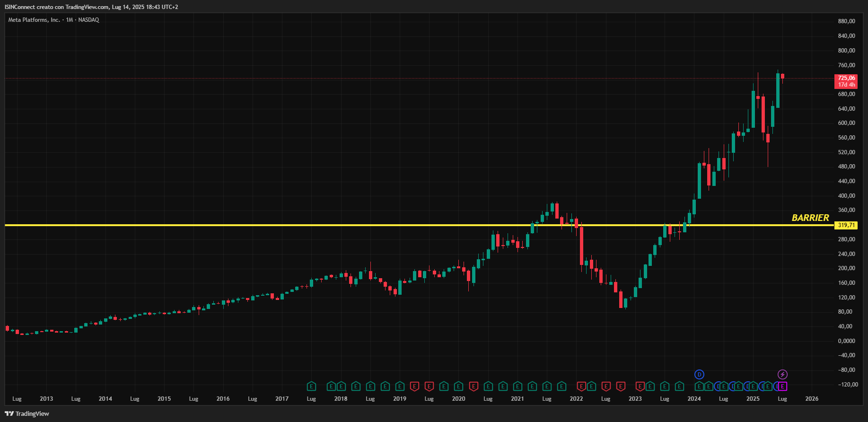Click the 2016 time axis label
Screen dimensions: 868x422
coord(223,399)
